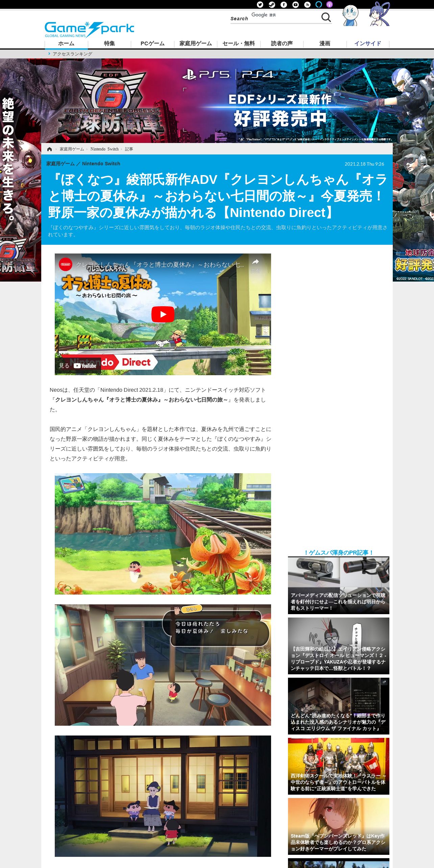Image resolution: width=434 pixels, height=868 pixels.
Task: Open the 漫画 menu tab
Action: click(x=325, y=44)
